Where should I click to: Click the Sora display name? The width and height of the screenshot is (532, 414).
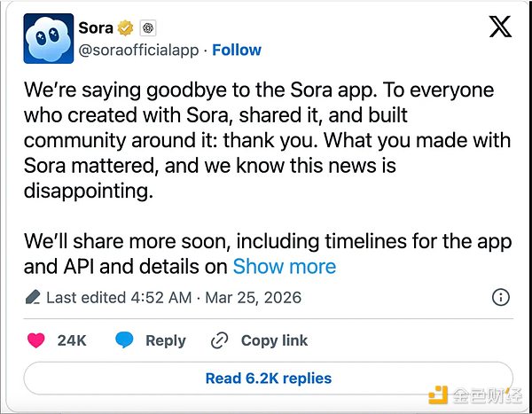point(96,27)
